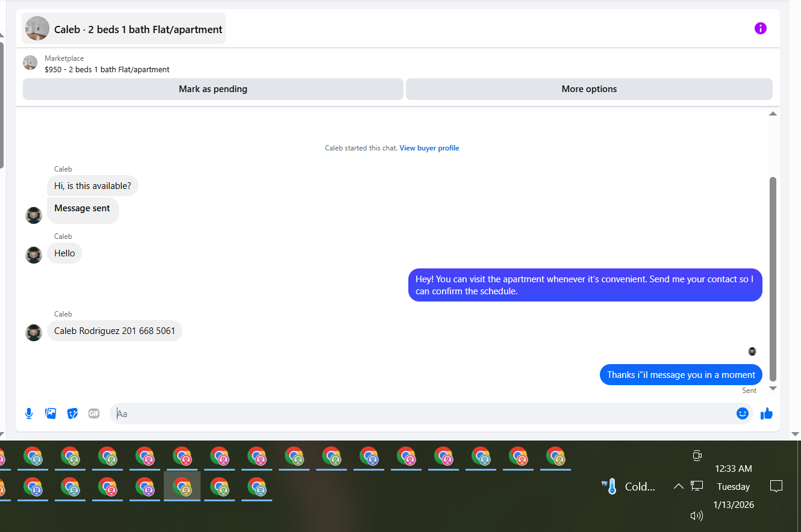Open More options for the listing
Image resolution: width=801 pixels, height=532 pixels.
click(x=589, y=89)
